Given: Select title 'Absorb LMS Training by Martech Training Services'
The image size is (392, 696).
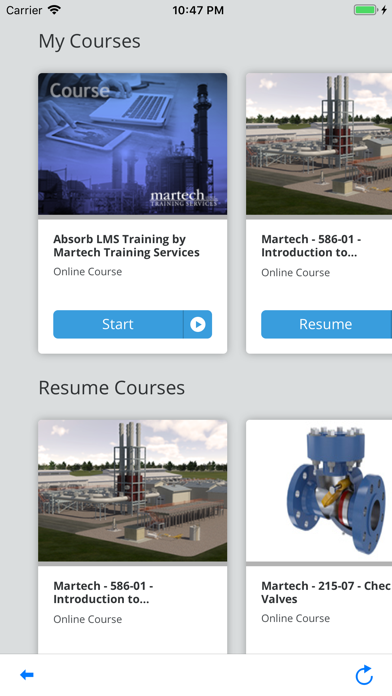Looking at the screenshot, I should pyautogui.click(x=126, y=246).
